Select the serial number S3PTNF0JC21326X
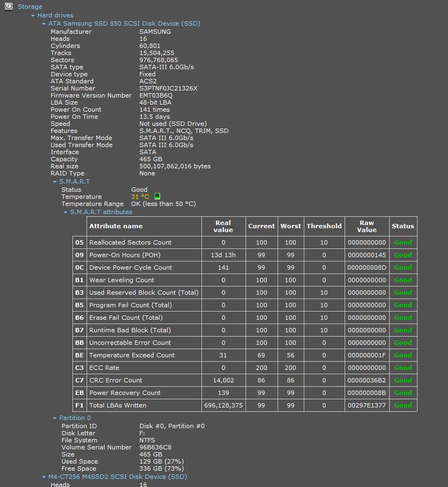This screenshot has width=448, height=487. tap(169, 88)
